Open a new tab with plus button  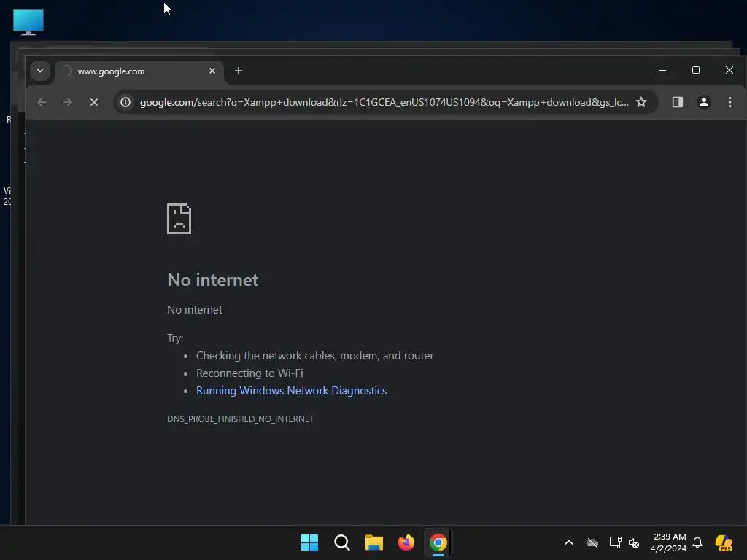click(239, 71)
